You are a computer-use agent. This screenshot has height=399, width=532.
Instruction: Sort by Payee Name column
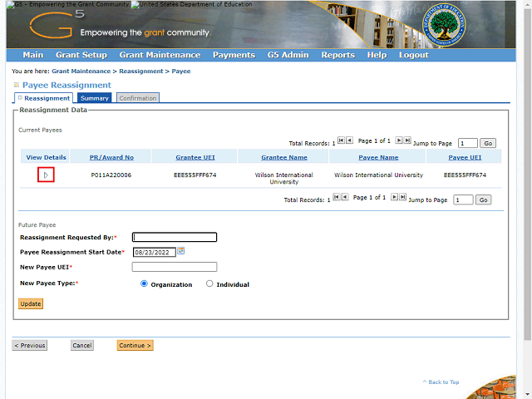pos(378,157)
